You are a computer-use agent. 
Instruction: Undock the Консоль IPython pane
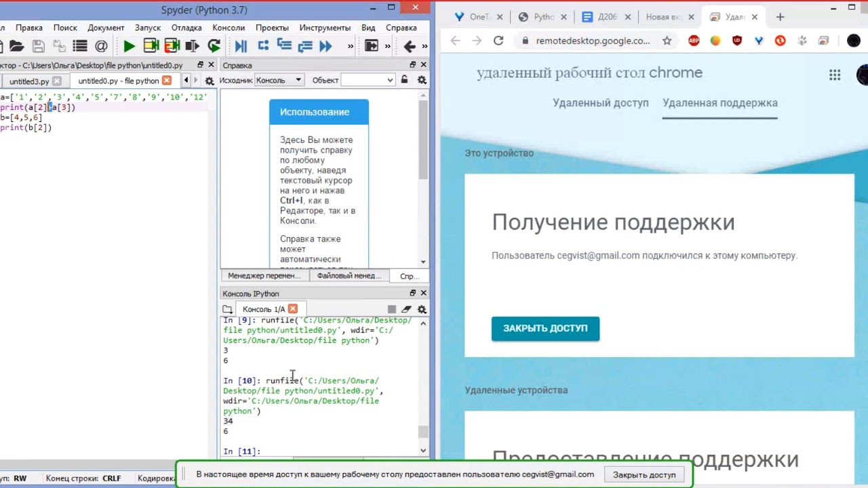412,293
